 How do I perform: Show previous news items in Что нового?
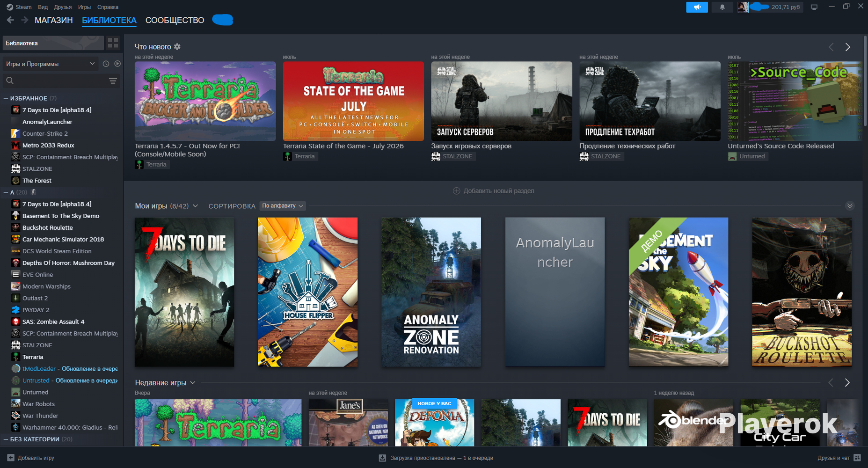coord(831,47)
